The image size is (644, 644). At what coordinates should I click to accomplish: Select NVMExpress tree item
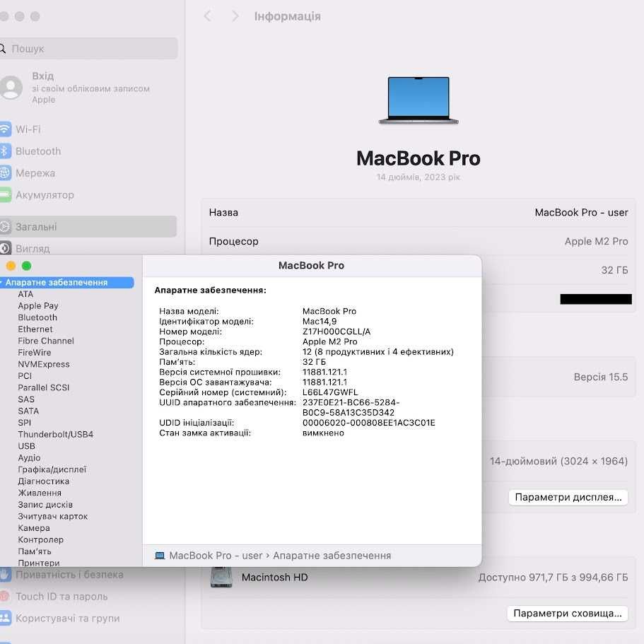(44, 364)
